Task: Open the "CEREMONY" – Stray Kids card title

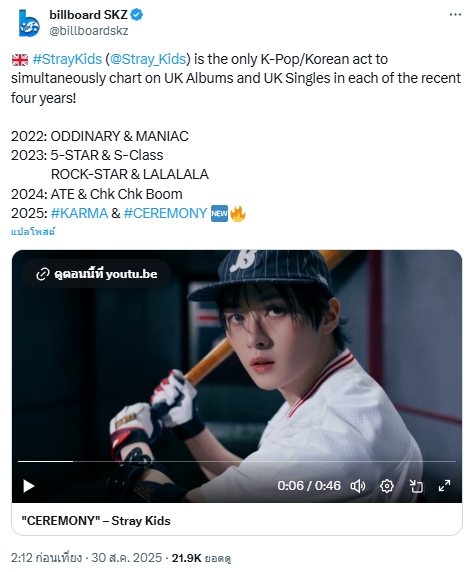Action: (x=96, y=521)
